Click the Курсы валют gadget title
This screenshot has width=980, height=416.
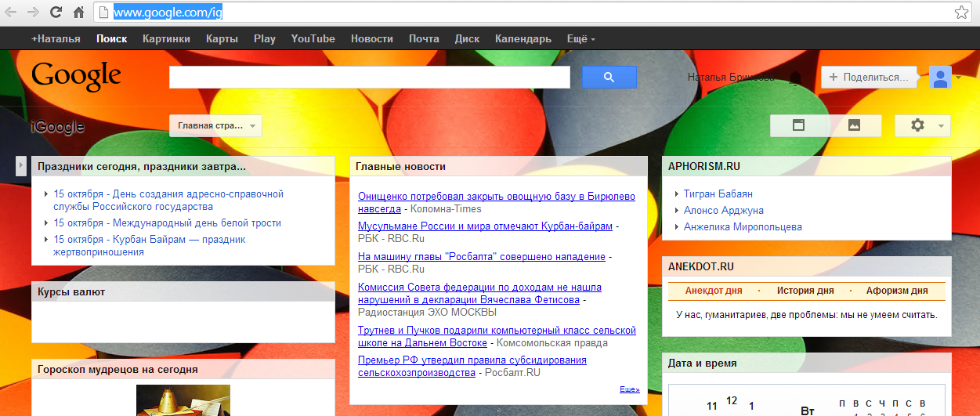coord(71,291)
